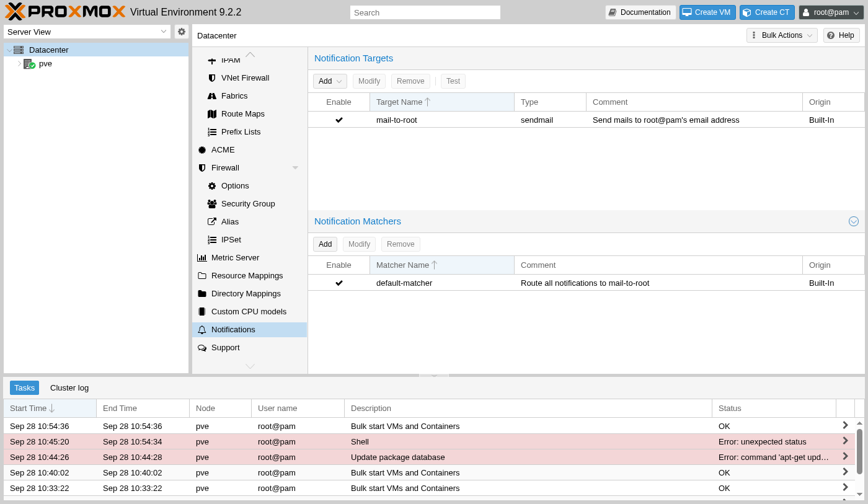The image size is (868, 504).
Task: Click the IPSet list icon
Action: pos(212,240)
